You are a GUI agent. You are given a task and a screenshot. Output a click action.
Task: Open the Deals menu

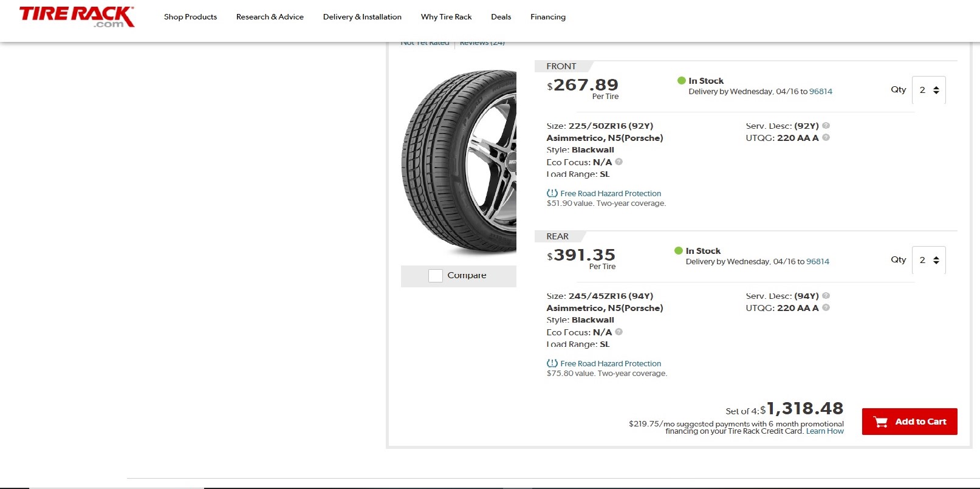pos(501,17)
